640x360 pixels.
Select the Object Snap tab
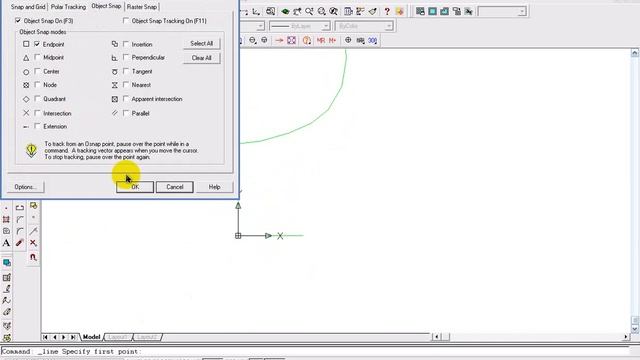point(106,6)
